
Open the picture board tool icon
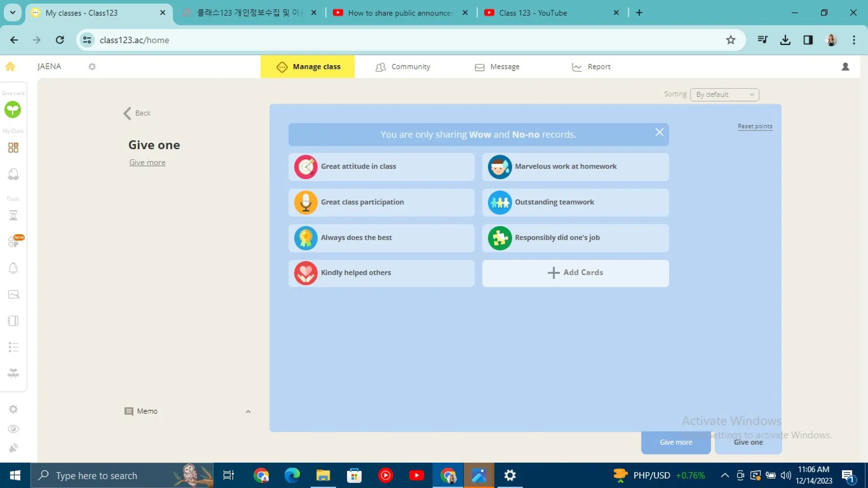pos(13,294)
